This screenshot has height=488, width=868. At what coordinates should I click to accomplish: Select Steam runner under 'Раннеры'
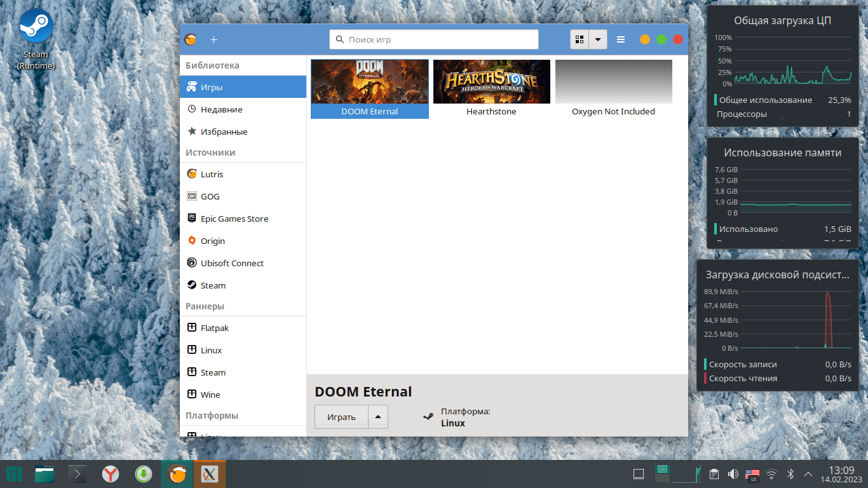click(243, 372)
